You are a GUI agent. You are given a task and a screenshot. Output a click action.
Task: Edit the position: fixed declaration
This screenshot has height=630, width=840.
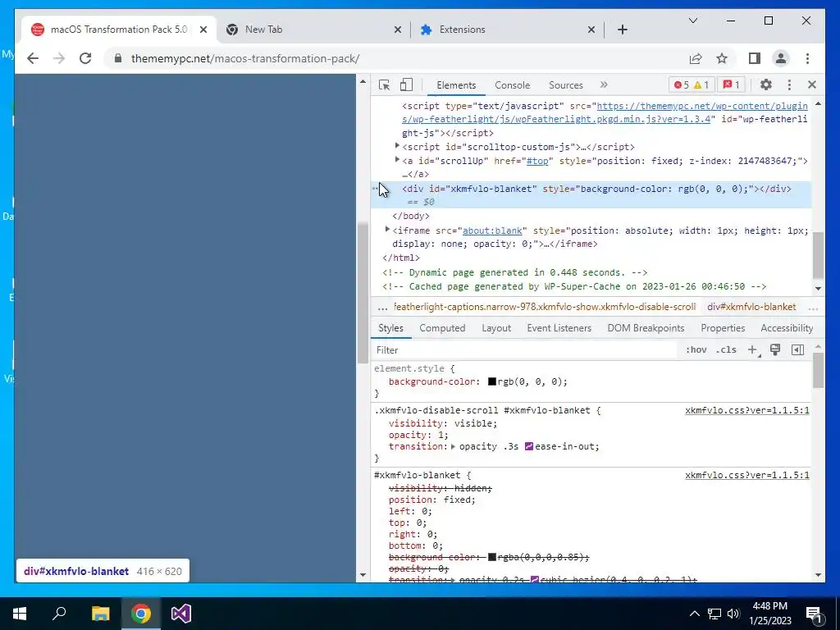pos(431,500)
